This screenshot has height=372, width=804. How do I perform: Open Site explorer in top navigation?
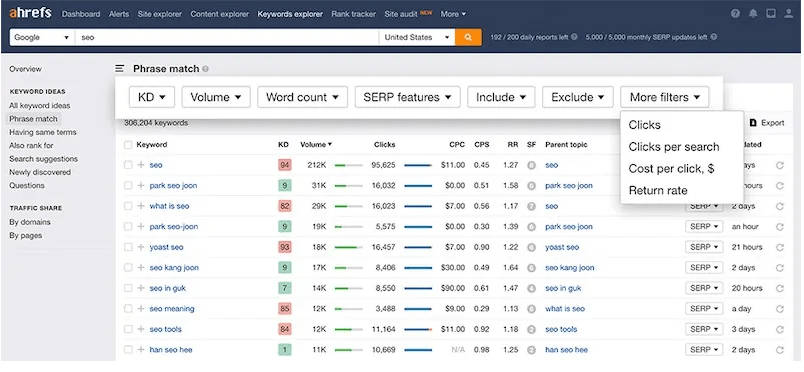(159, 14)
